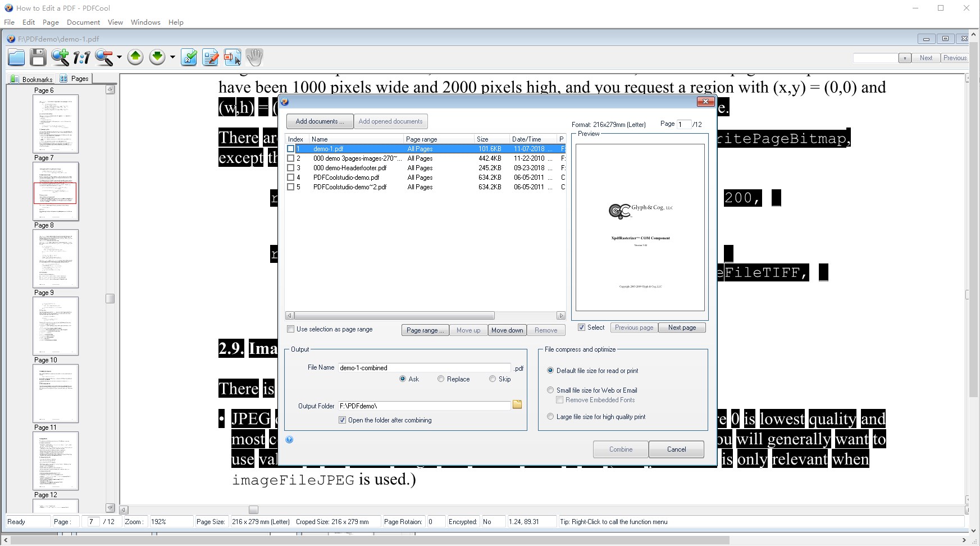
Task: Choose Large file size for high quality print
Action: (550, 417)
